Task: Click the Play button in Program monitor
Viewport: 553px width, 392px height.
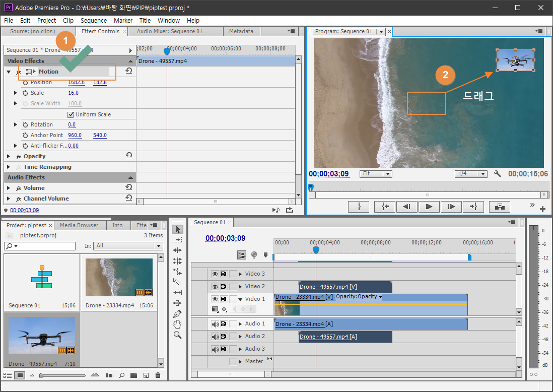Action: 429,207
